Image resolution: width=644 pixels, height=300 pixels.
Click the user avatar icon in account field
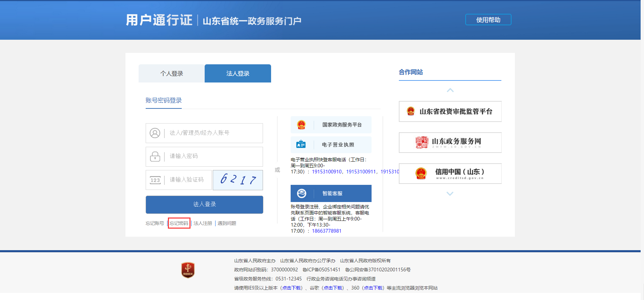coord(155,133)
